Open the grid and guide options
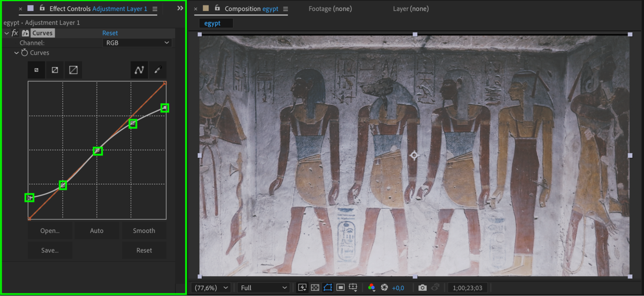Screen dimensions: 644x296 [x=353, y=288]
